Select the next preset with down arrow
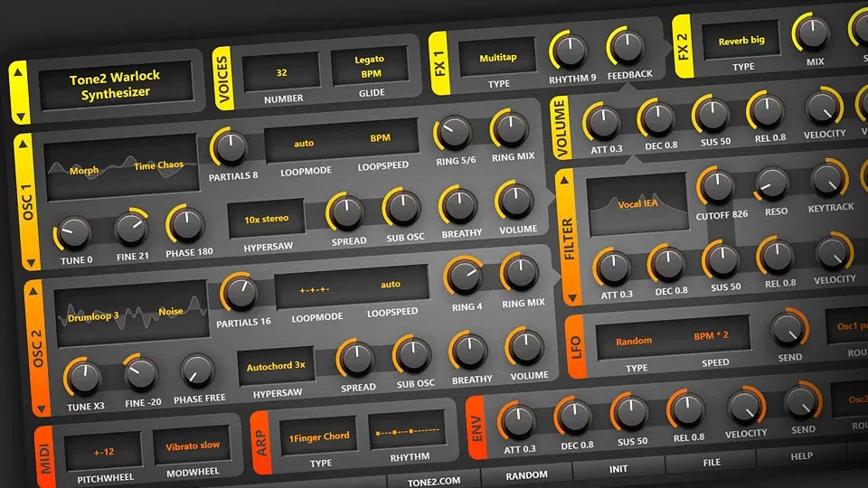Screen dimensions: 868x488 tap(20, 117)
